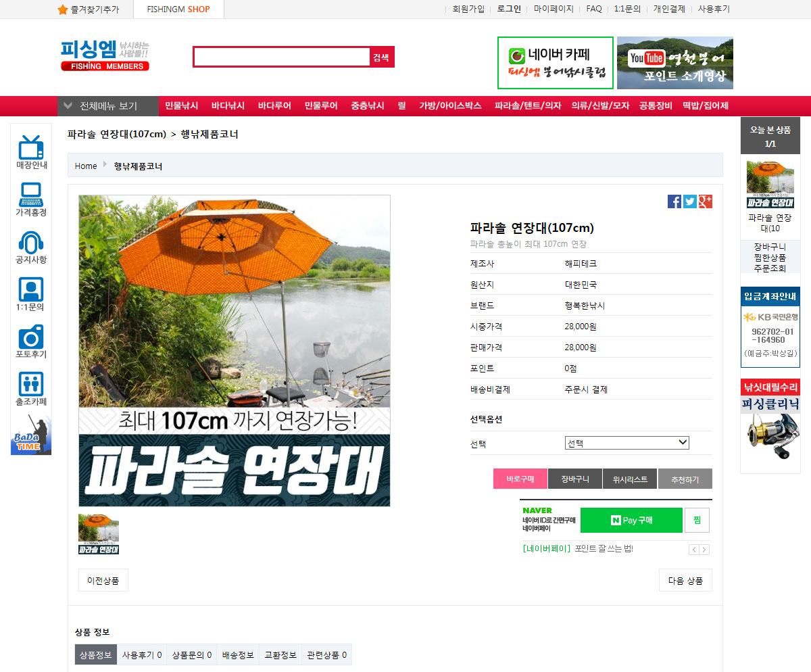Viewport: 811px width, 672px height.
Task: Share the product on Twitter
Action: click(690, 201)
